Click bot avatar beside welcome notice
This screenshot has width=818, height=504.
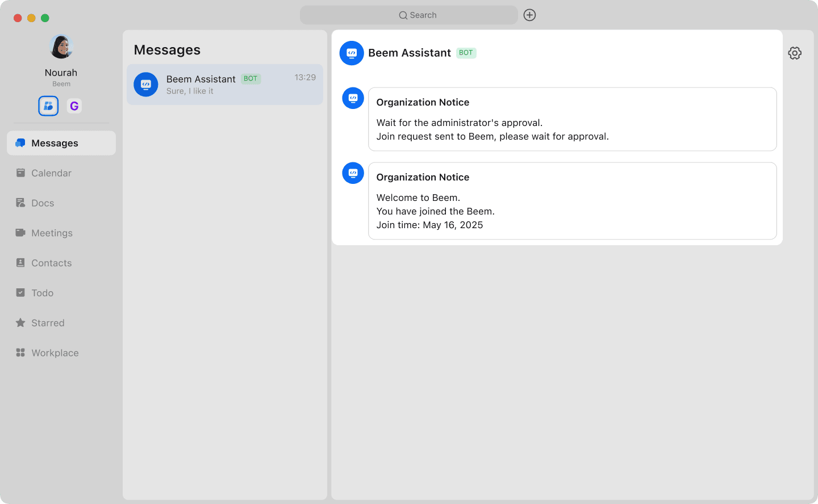353,173
